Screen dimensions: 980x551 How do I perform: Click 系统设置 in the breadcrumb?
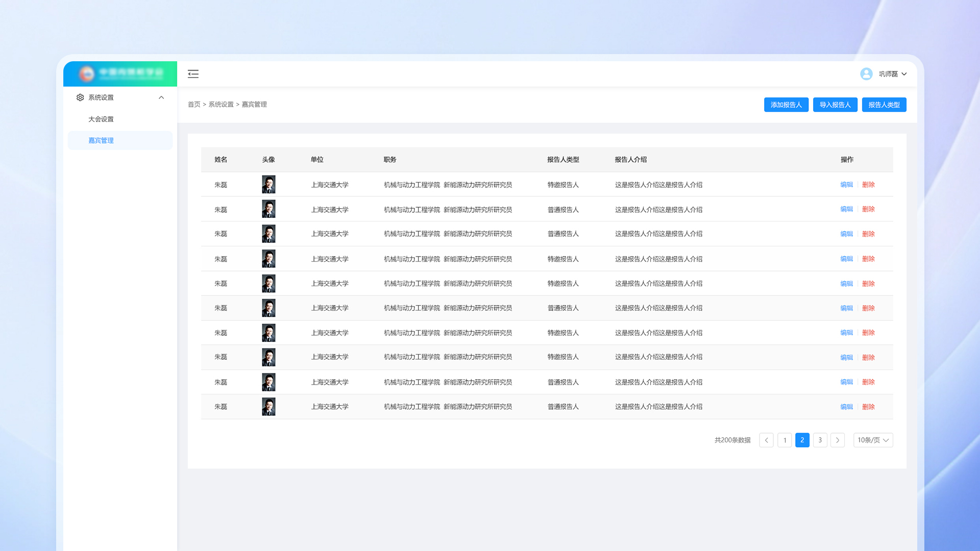221,104
